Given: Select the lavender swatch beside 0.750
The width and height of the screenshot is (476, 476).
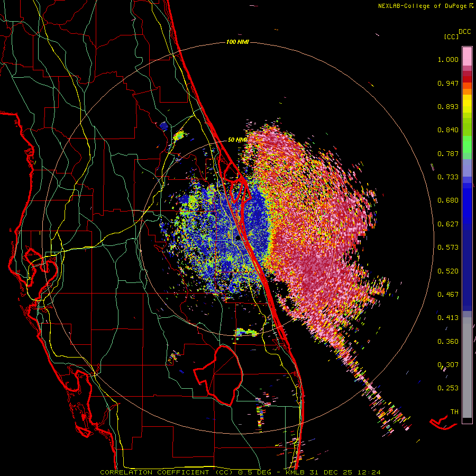Looking at the screenshot, I should pos(467,168).
